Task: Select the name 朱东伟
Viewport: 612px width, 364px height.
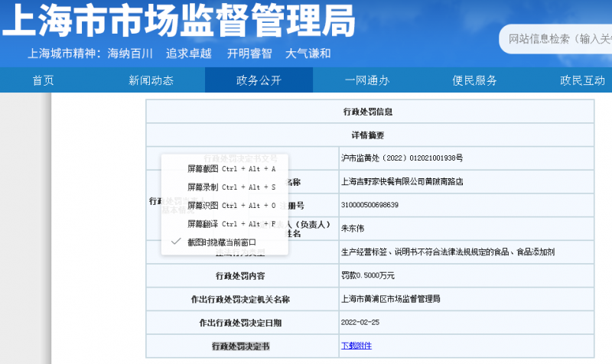Action: point(353,228)
